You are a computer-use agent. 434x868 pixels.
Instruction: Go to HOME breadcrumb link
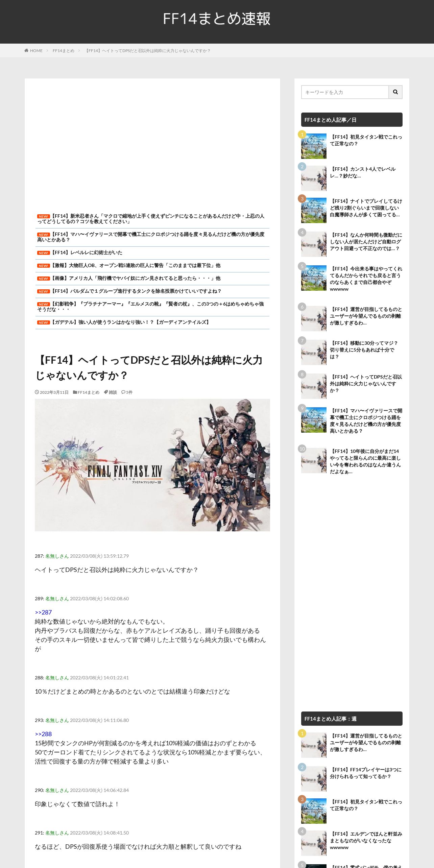coord(36,51)
